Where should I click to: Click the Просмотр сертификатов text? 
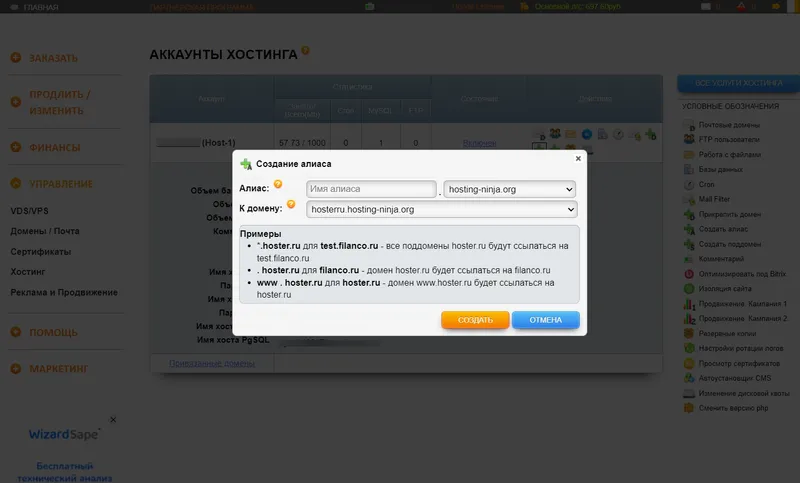pyautogui.click(x=739, y=364)
